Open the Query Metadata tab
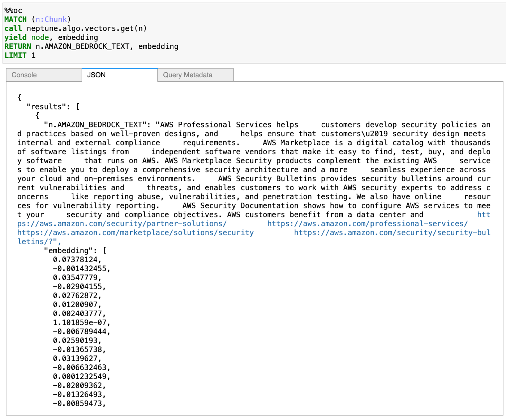 [196, 75]
